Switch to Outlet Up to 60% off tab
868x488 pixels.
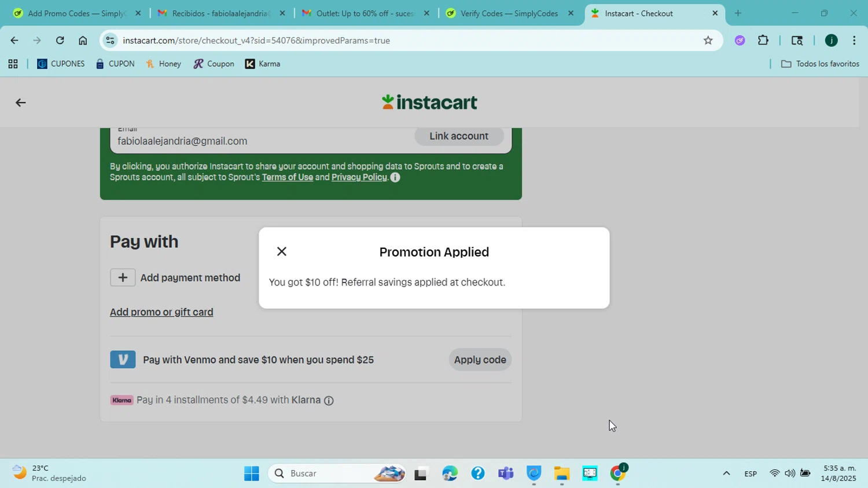[366, 13]
